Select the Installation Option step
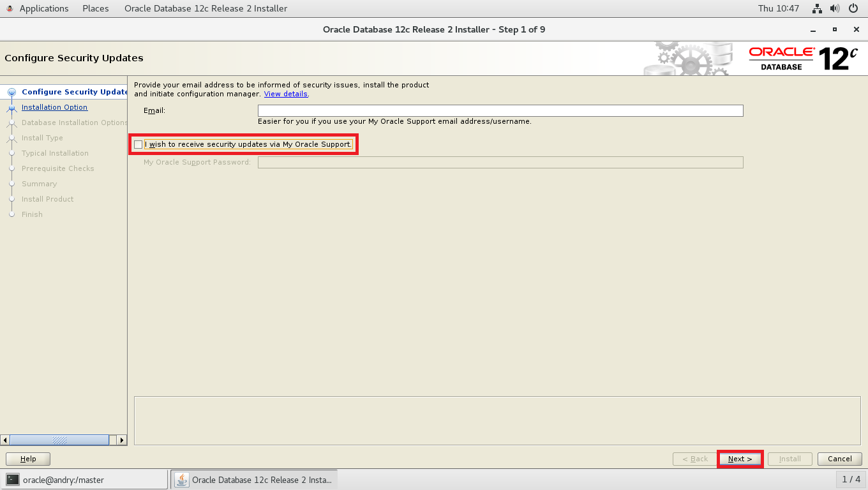 (x=54, y=107)
